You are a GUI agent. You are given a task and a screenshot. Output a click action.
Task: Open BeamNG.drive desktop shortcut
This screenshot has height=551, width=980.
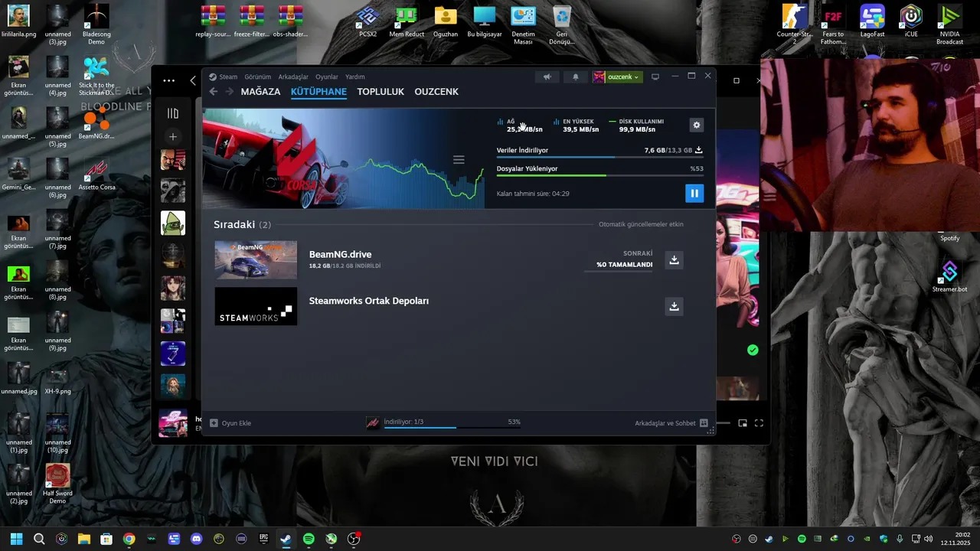[x=96, y=122]
